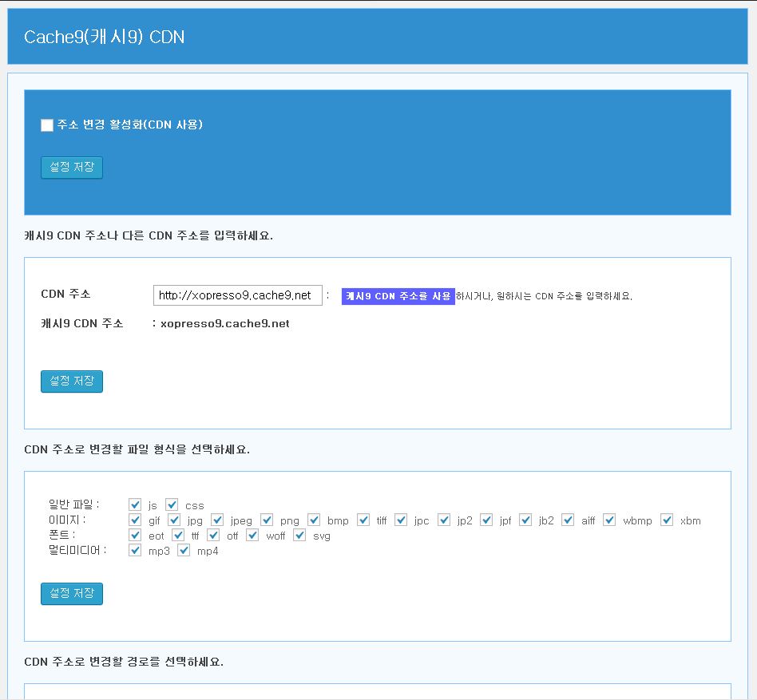Toggle the aiff checkbox
Viewport: 757px width, 700px height.
pos(568,520)
